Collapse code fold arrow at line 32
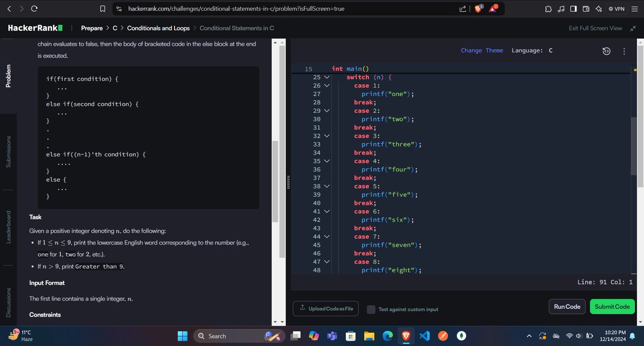Viewport: 644px width, 346px height. (x=326, y=136)
